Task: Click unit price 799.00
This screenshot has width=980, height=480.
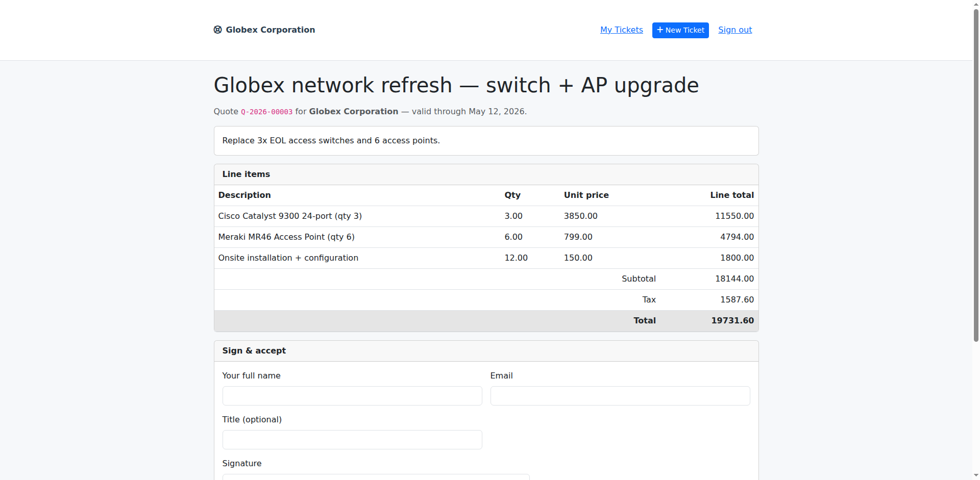Action: click(578, 237)
